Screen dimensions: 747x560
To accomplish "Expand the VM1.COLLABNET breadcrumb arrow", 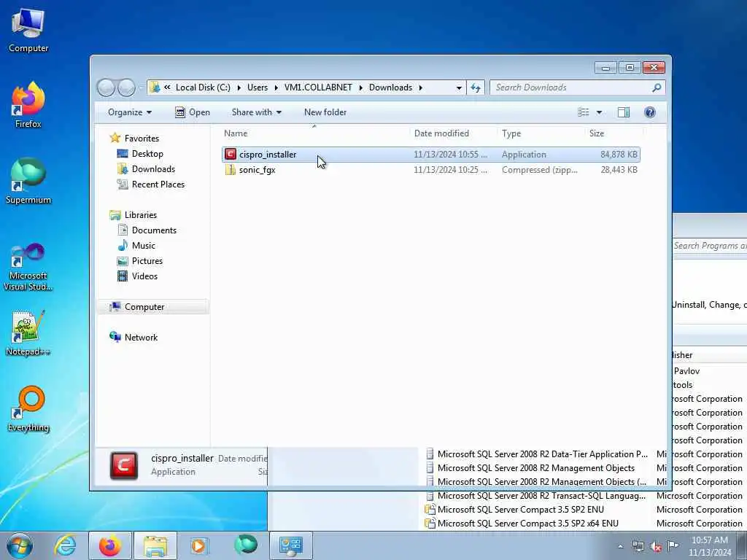I will click(360, 87).
